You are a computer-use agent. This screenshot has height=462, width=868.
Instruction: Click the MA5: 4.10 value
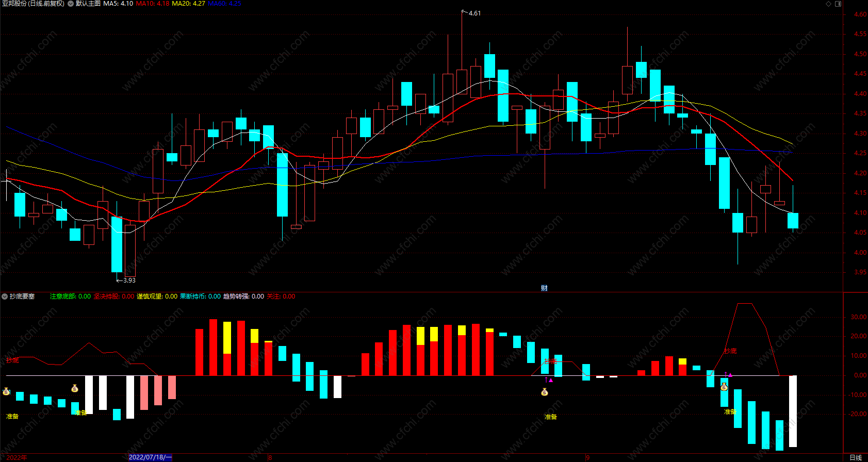[118, 4]
